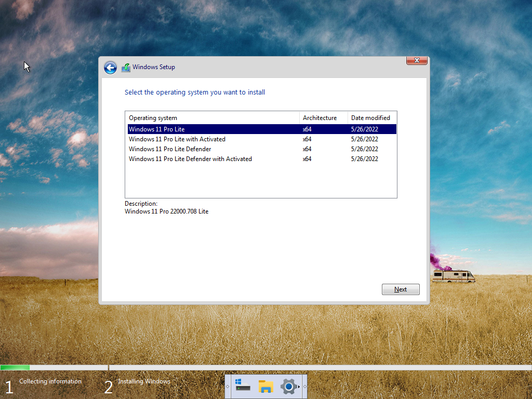Select Windows 11 Pro Lite with Activated
Image resolution: width=532 pixels, height=399 pixels.
pos(262,139)
